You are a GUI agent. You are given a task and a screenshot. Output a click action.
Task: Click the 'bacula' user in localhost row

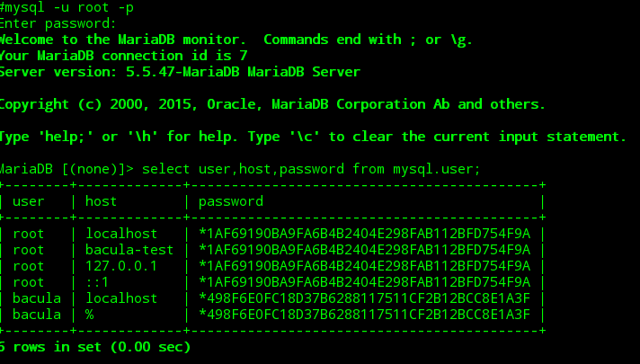(37, 298)
